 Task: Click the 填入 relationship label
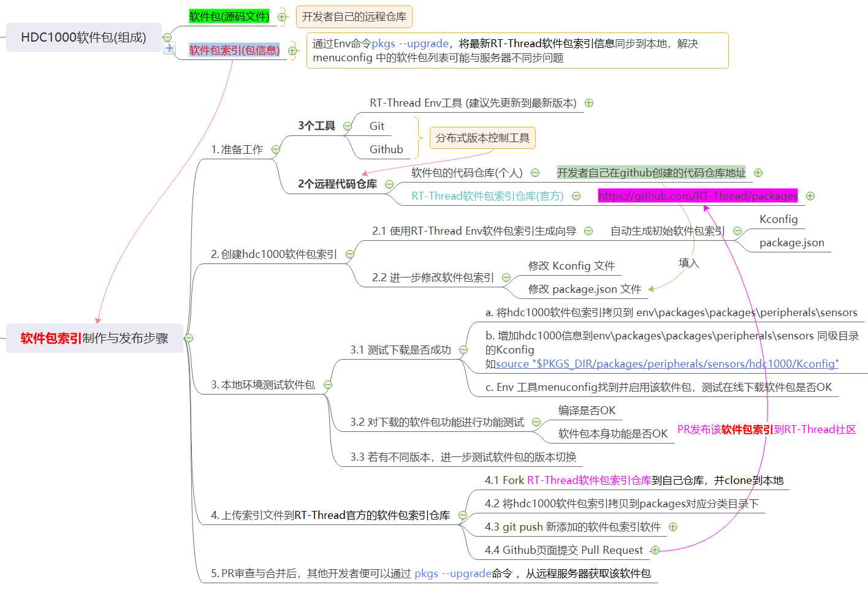point(688,263)
